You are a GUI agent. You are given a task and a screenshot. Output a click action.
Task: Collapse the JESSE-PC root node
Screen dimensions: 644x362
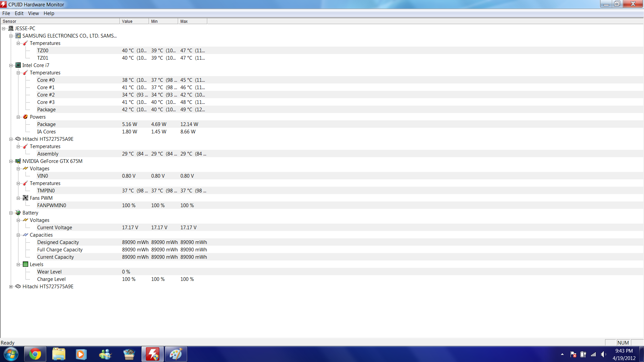(x=4, y=28)
